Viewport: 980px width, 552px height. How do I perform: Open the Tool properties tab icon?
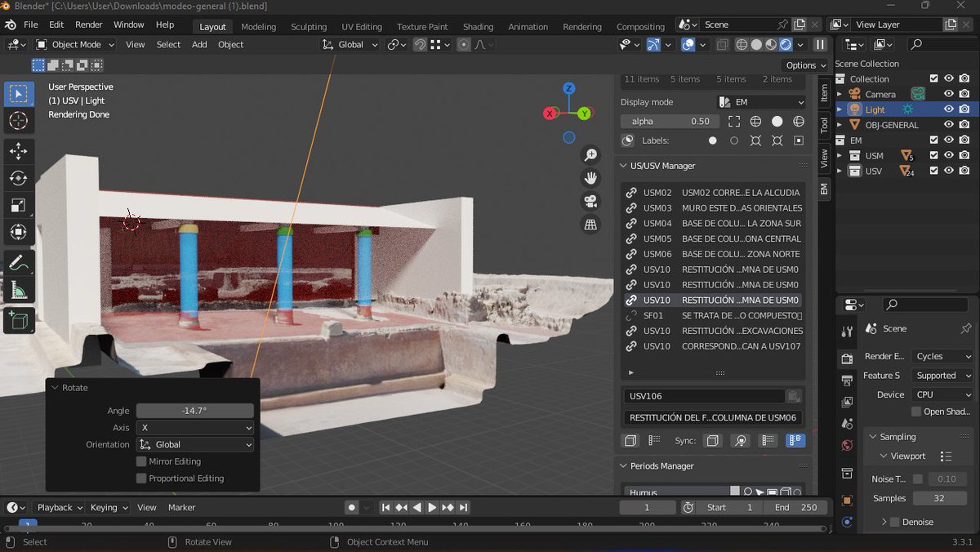847,330
